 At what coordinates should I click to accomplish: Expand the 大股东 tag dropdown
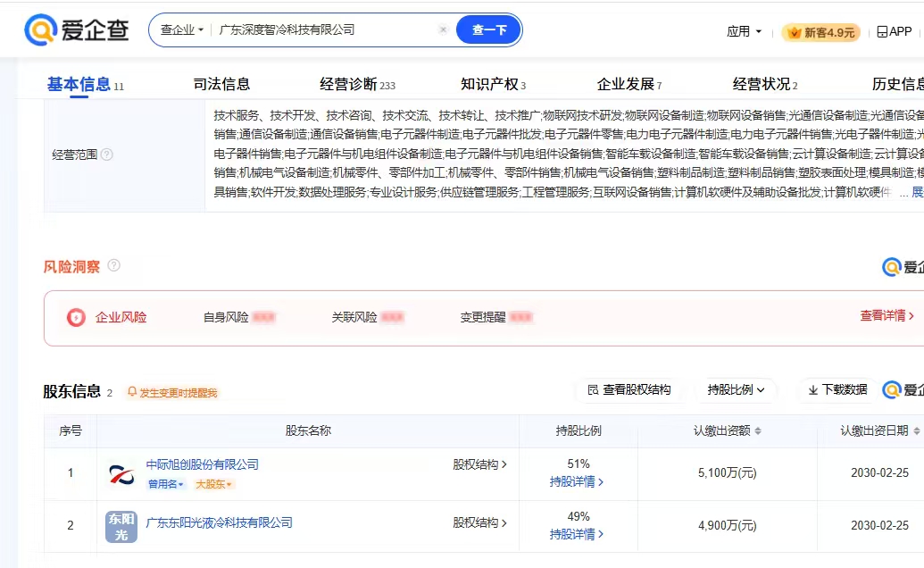(x=213, y=484)
